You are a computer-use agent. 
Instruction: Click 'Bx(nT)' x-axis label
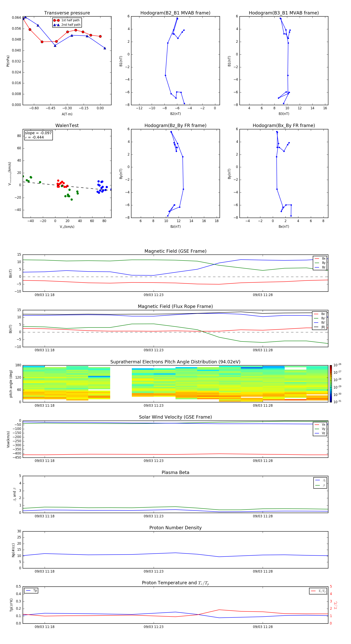[x=284, y=227]
